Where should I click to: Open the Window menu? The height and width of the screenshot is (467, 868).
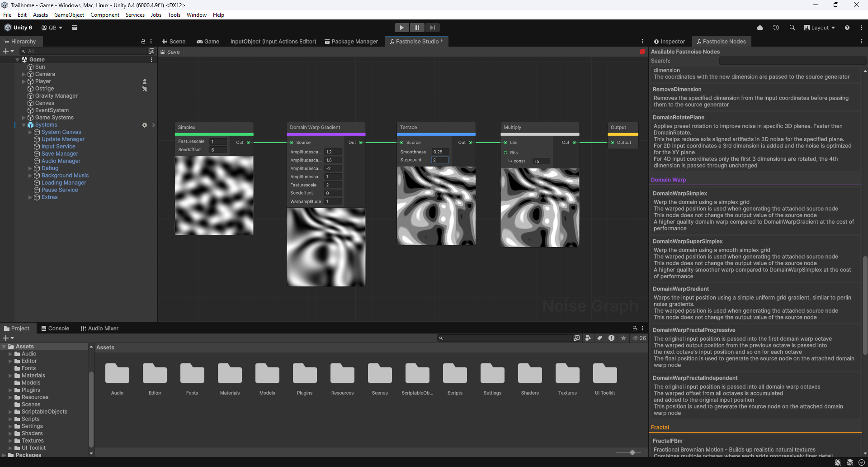(197, 15)
